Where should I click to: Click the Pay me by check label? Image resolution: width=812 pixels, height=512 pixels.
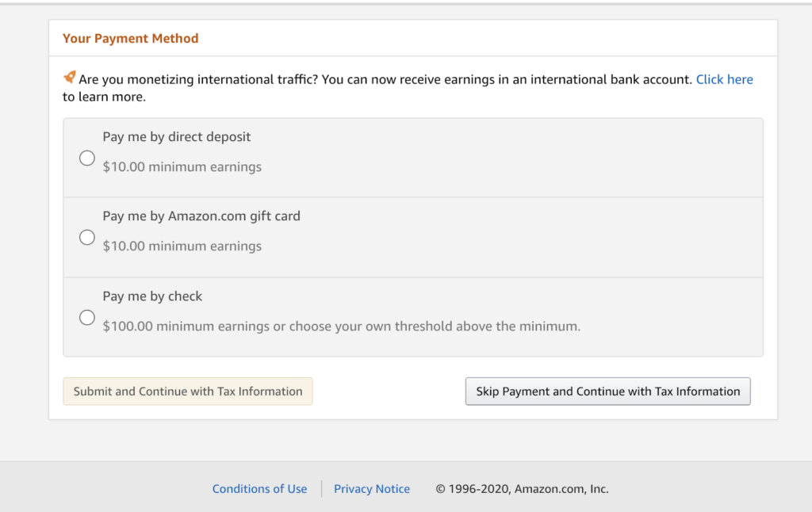click(152, 296)
